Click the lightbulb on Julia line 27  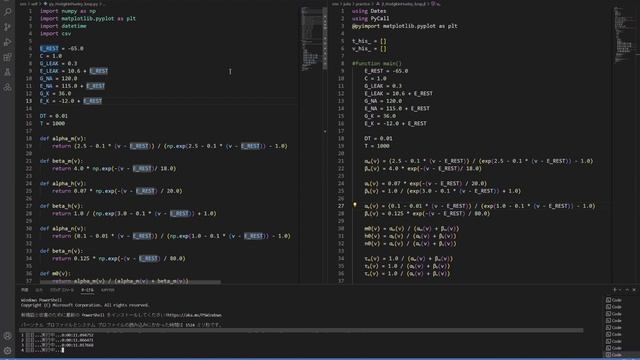click(x=355, y=205)
